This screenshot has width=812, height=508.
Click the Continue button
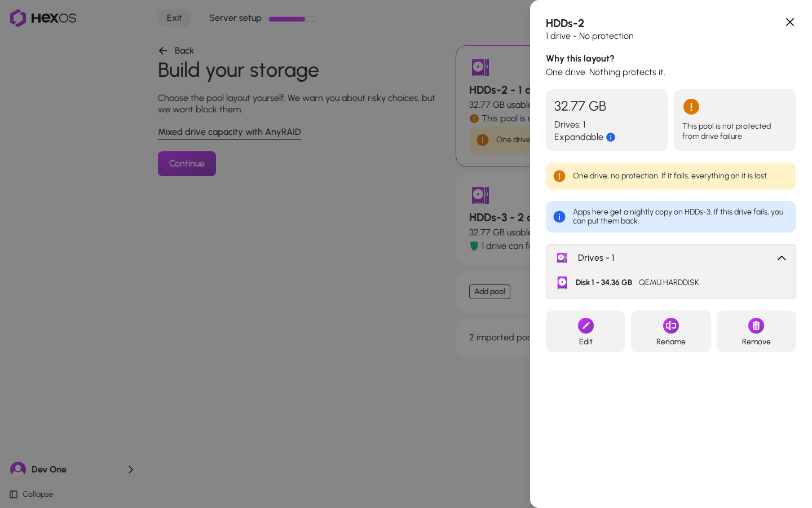pyautogui.click(x=187, y=164)
